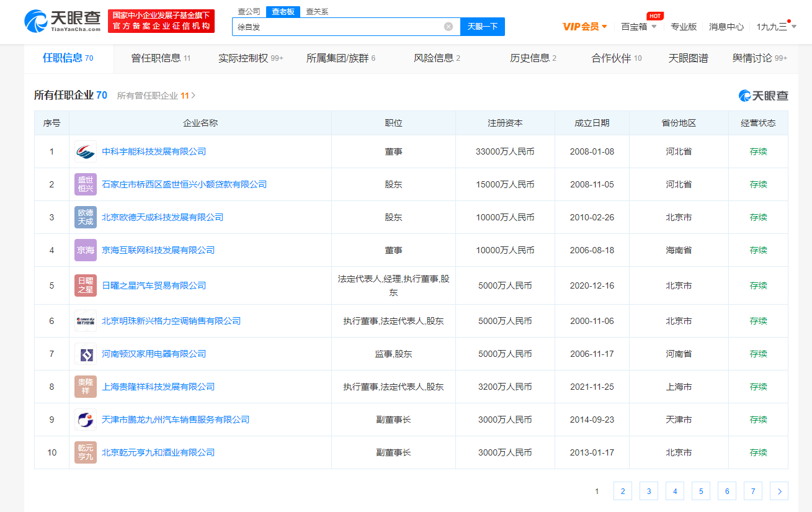Go to page 2 of results
Viewport: 812px width, 512px height.
pyautogui.click(x=622, y=491)
